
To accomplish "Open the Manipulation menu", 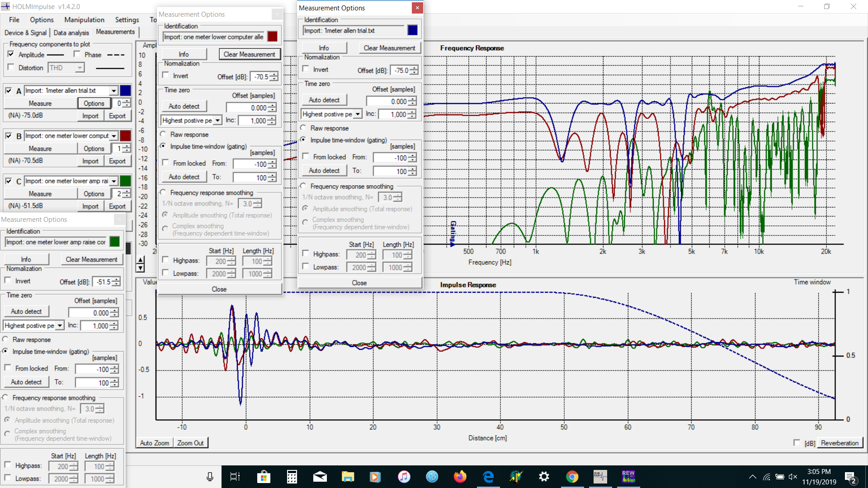I will (x=84, y=20).
